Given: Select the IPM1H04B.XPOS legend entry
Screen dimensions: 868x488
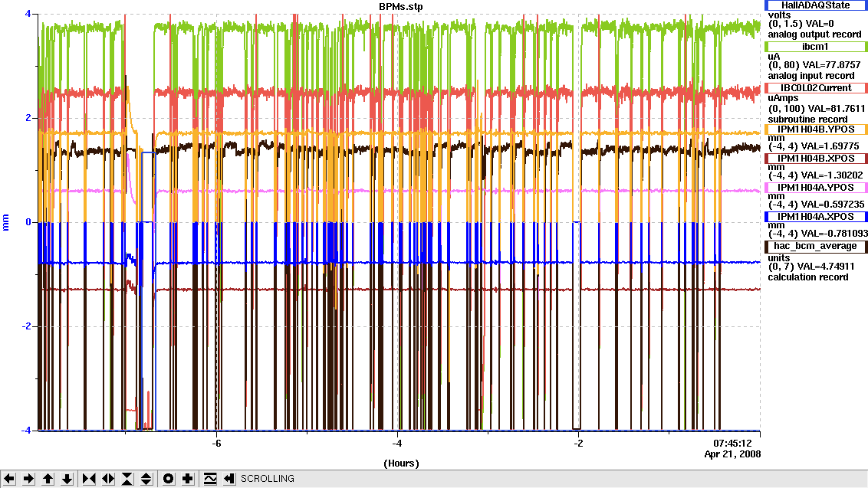Looking at the screenshot, I should 815,159.
